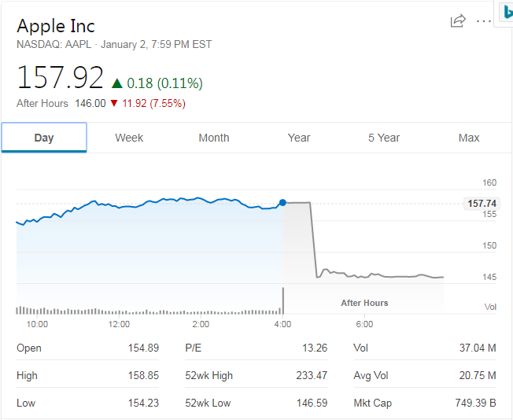The height and width of the screenshot is (420, 513).
Task: Click the green up arrow beside 0.18
Action: click(x=117, y=83)
